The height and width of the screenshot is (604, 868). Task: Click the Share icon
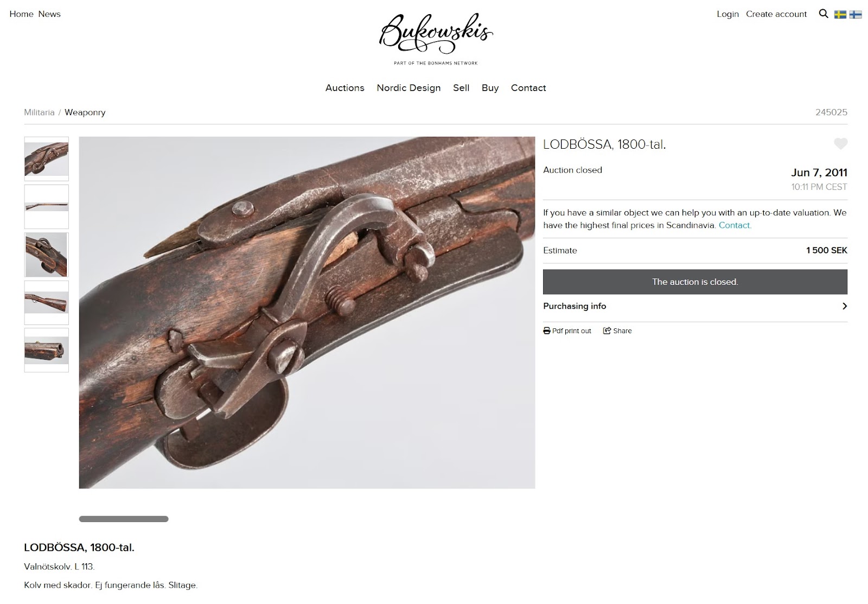point(607,331)
